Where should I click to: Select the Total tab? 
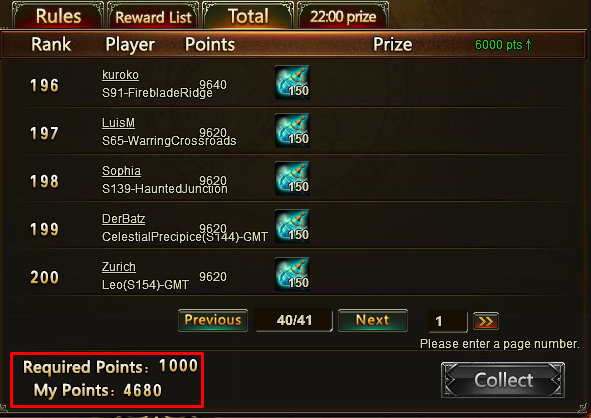(248, 16)
